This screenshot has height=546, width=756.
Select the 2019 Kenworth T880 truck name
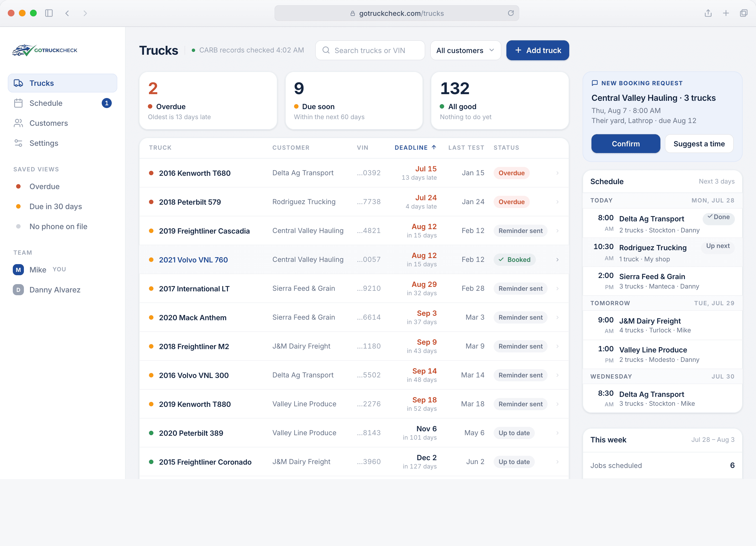(195, 404)
